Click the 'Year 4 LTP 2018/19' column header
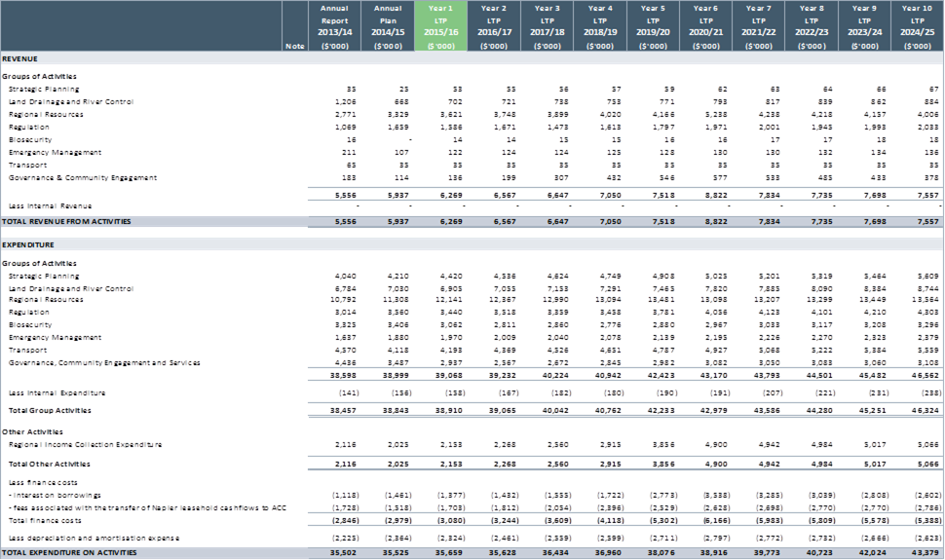The width and height of the screenshot is (945, 560). pos(600,26)
